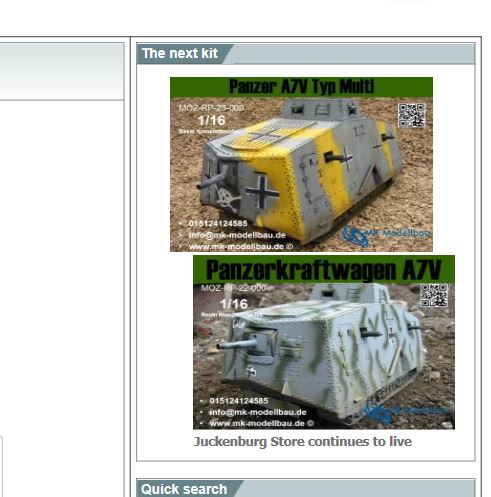
Task: Click the QR code on the Panzerkraftwagen A7V image
Action: tap(434, 295)
